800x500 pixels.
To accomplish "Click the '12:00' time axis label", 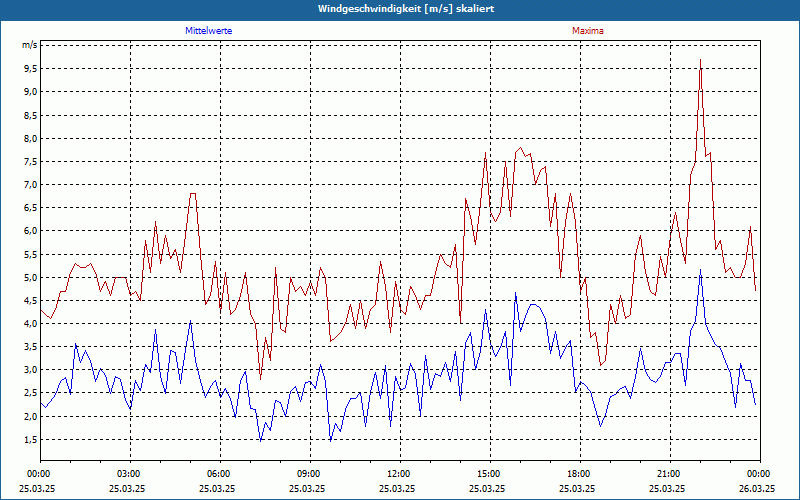I will pos(401,474).
